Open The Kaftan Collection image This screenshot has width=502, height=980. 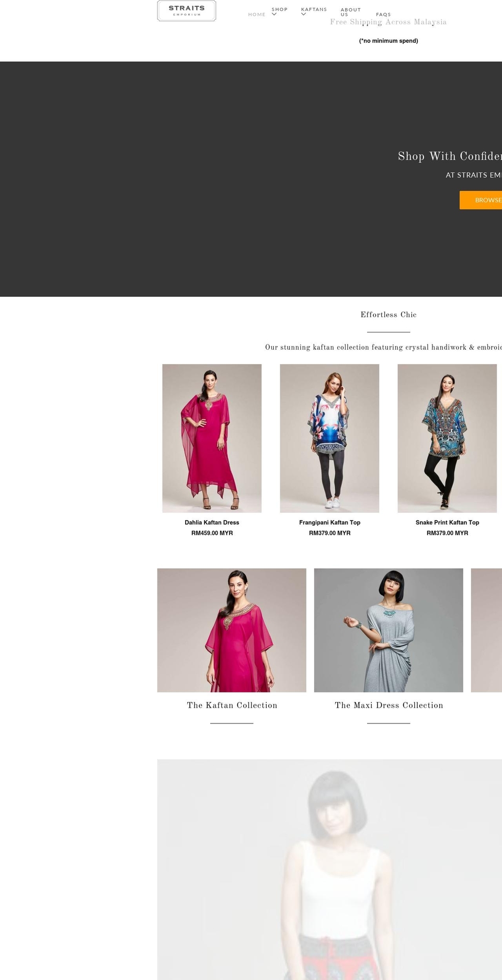coord(232,630)
